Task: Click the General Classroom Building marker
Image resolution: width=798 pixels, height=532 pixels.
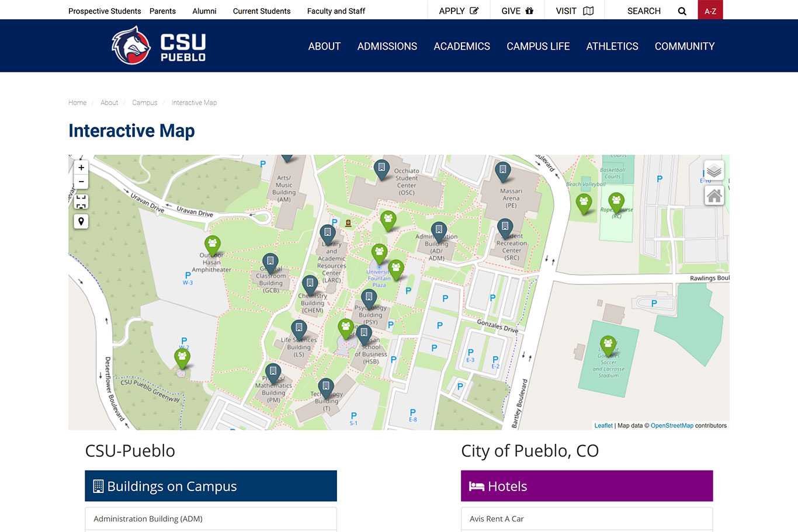Action: [x=270, y=263]
